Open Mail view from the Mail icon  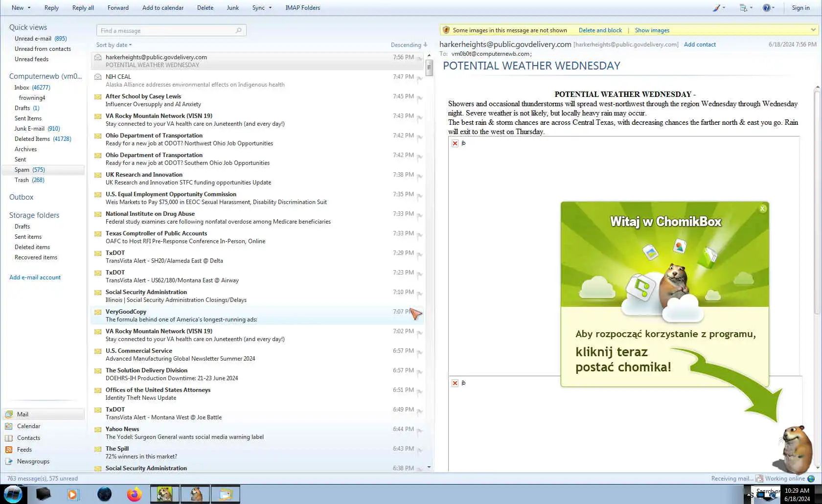(9, 414)
